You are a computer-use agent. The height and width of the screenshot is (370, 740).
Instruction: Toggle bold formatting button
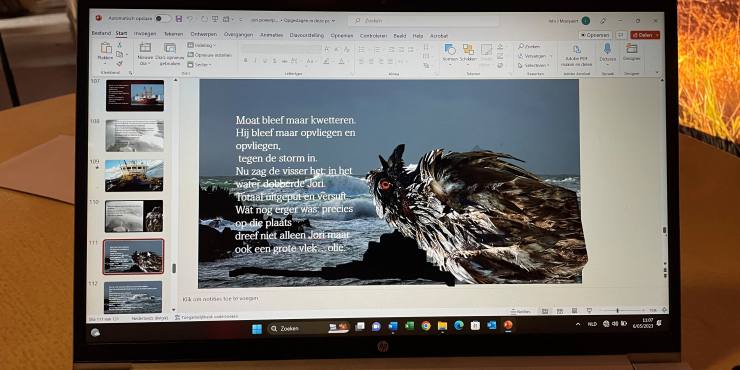coord(245,60)
